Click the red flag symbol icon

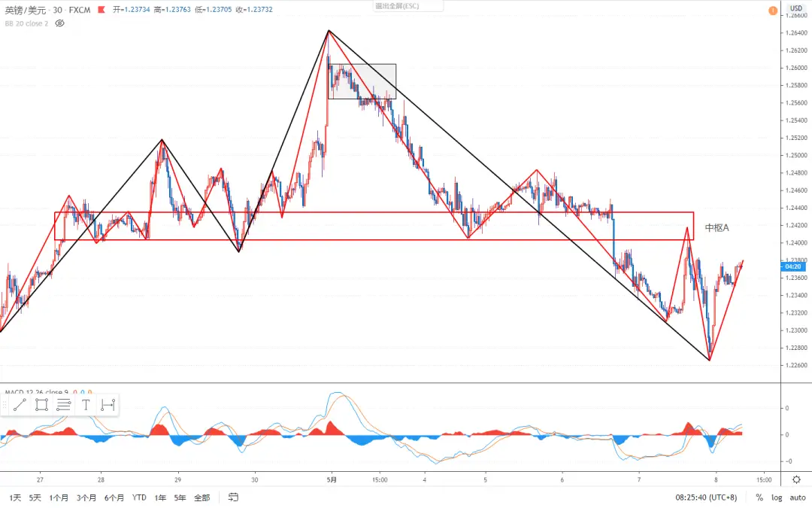coord(101,9)
